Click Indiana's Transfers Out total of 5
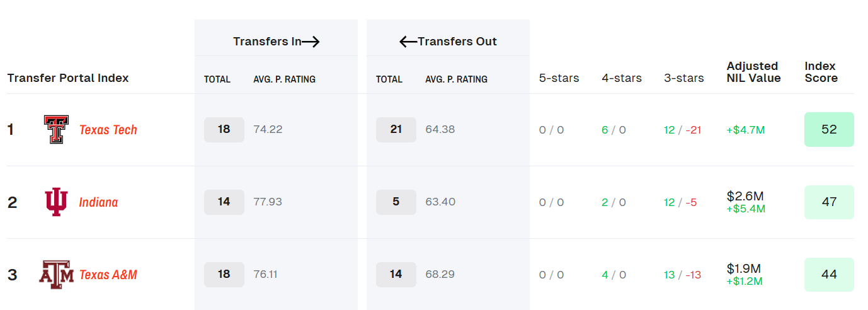868x310 pixels. pyautogui.click(x=396, y=202)
